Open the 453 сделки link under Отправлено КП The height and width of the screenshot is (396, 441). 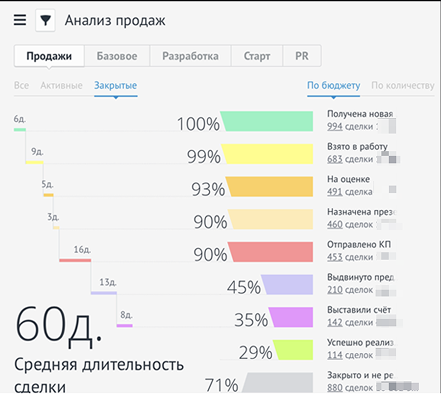[350, 257]
